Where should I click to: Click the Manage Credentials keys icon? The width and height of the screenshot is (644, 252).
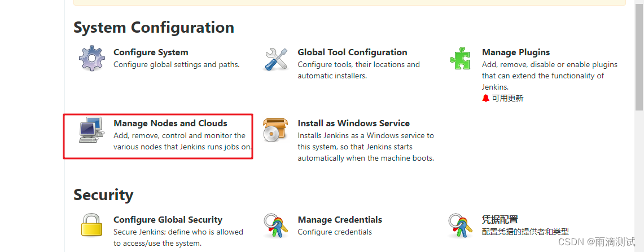[x=275, y=226]
